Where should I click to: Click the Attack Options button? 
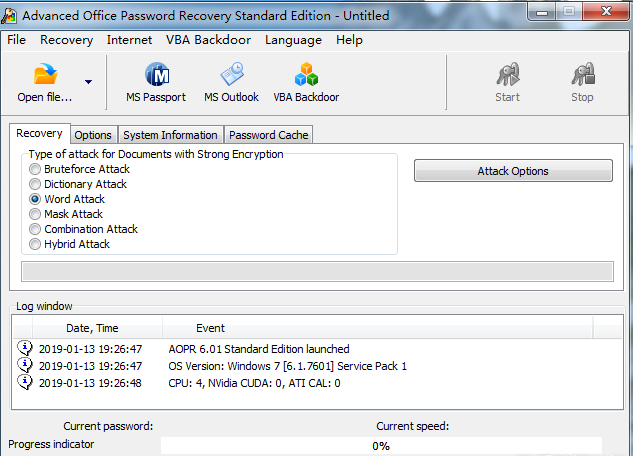click(x=512, y=171)
